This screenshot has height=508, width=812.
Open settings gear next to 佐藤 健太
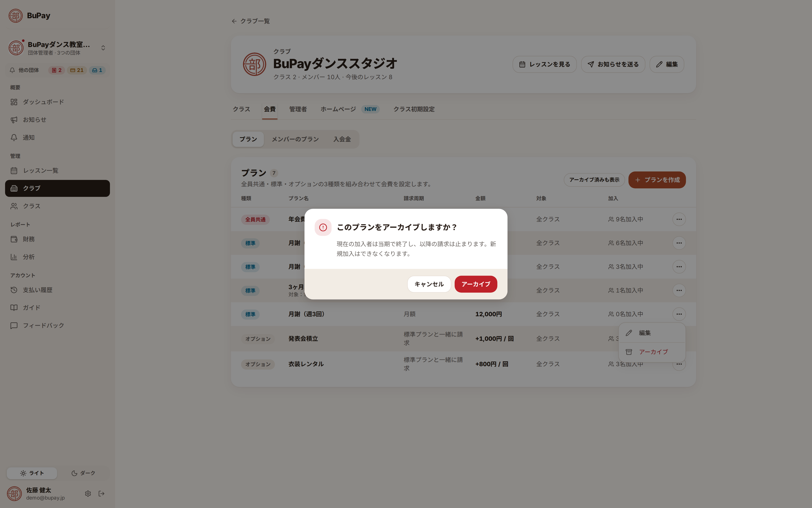point(88,494)
